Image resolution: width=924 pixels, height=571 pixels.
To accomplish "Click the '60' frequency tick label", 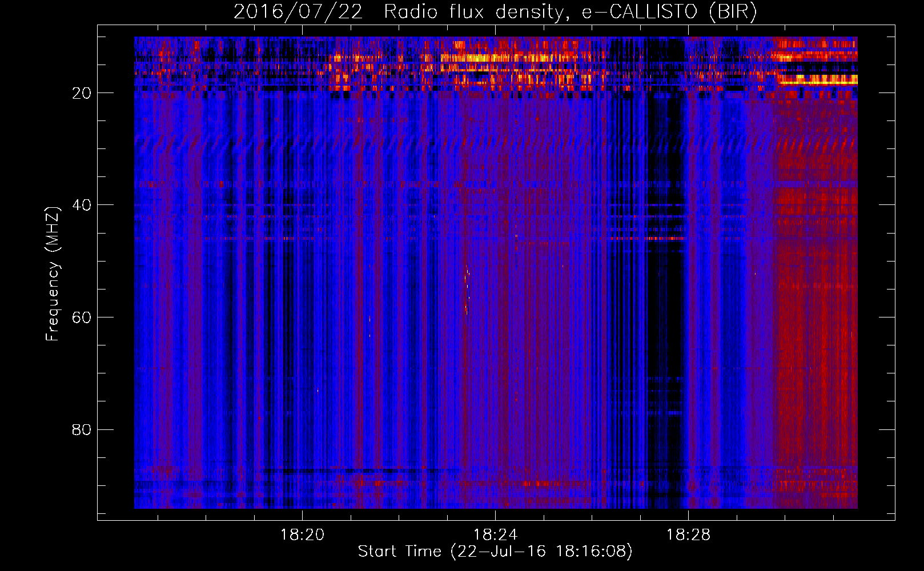I will coord(82,317).
